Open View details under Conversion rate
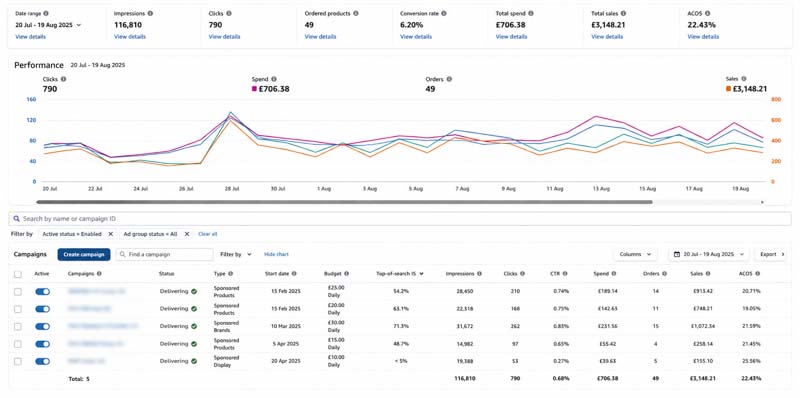Image resolution: width=800 pixels, height=398 pixels. coord(416,37)
